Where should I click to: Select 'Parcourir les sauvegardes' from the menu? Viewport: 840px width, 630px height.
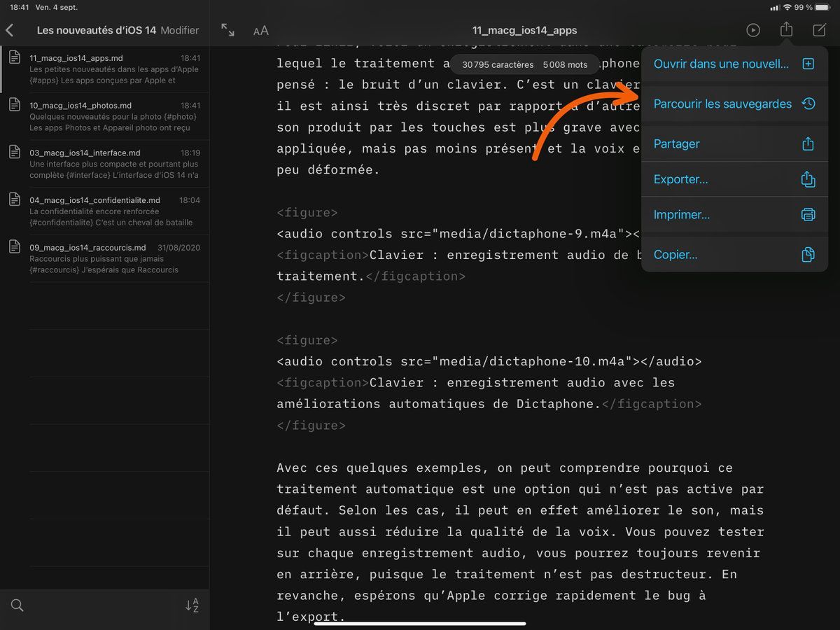coord(722,104)
